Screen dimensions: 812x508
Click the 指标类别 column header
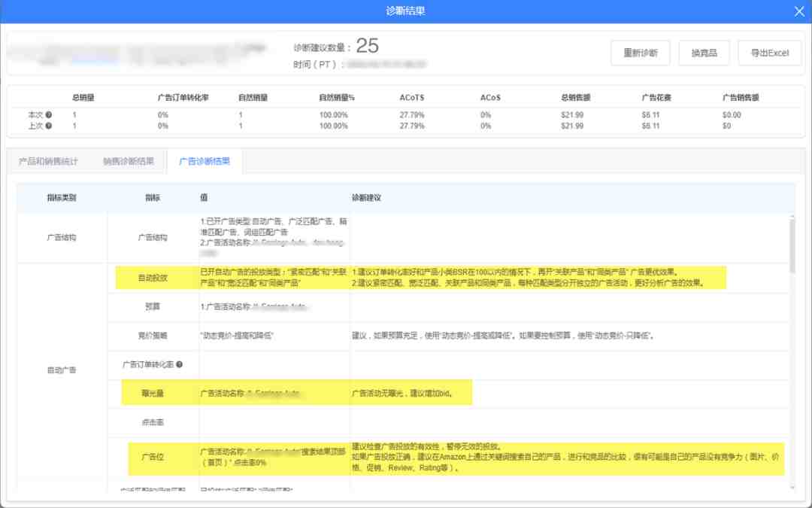pyautogui.click(x=62, y=197)
